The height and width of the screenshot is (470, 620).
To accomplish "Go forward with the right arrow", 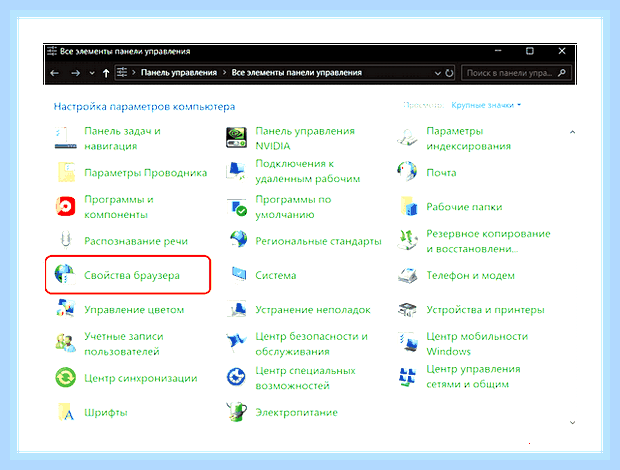I will 76,73.
